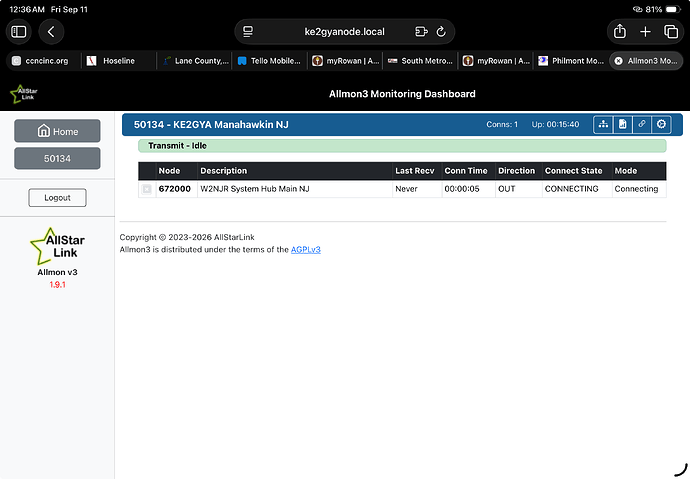This screenshot has width=690, height=479.
Task: Show the tab overview
Action: coord(671,32)
